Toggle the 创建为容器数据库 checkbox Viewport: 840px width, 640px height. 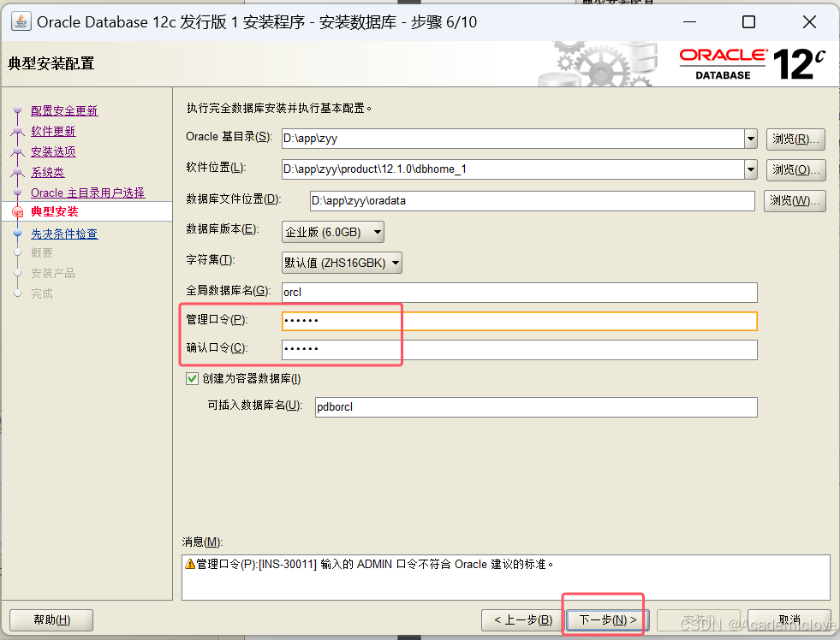coord(192,378)
